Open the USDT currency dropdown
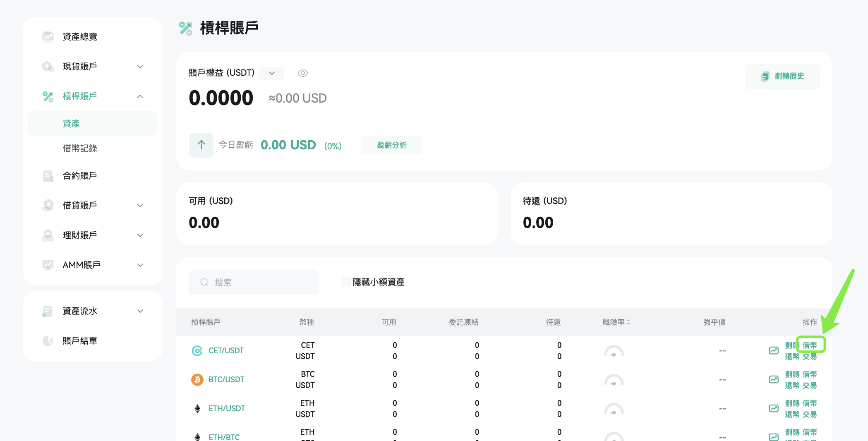Screen dimensions: 868x441 click(x=271, y=73)
